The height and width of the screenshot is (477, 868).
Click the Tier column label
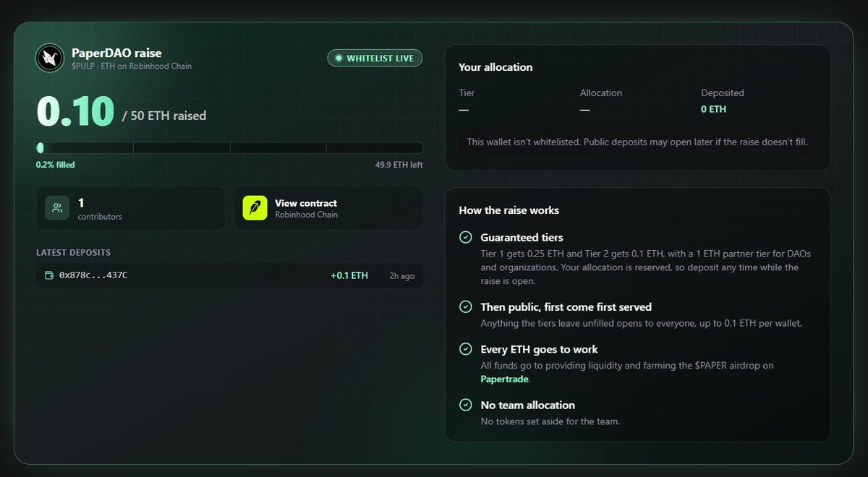[467, 93]
